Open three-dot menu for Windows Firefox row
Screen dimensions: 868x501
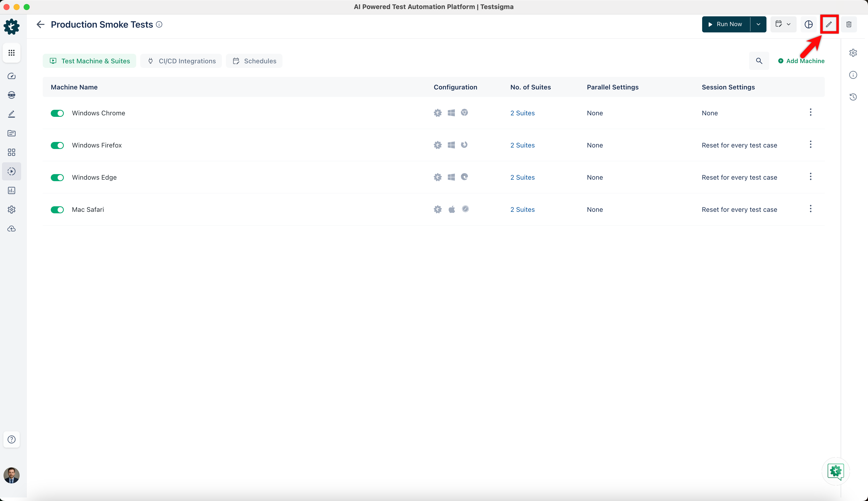click(x=810, y=144)
